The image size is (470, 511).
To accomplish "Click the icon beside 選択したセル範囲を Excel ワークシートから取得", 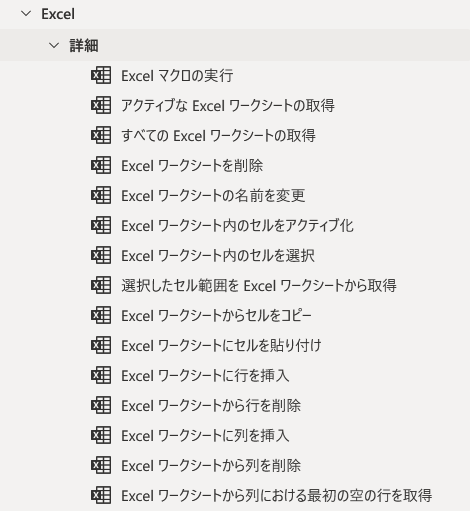I will [101, 285].
